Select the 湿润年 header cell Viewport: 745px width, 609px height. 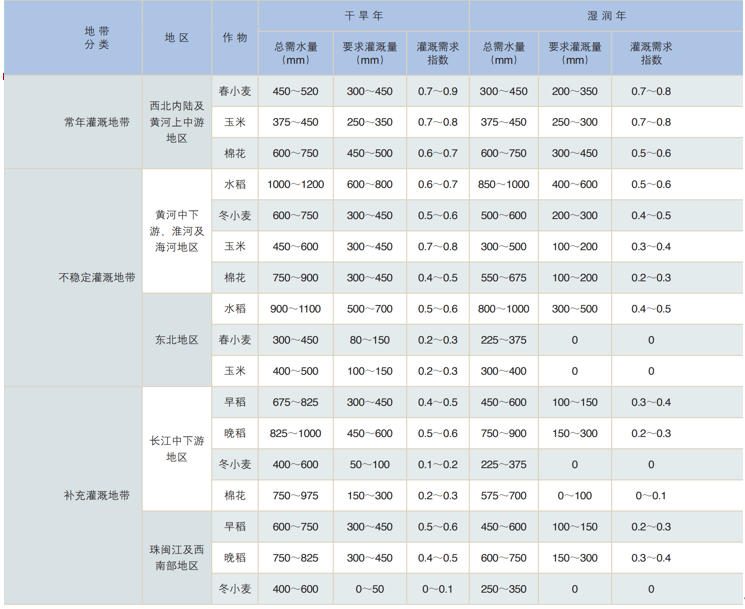605,17
